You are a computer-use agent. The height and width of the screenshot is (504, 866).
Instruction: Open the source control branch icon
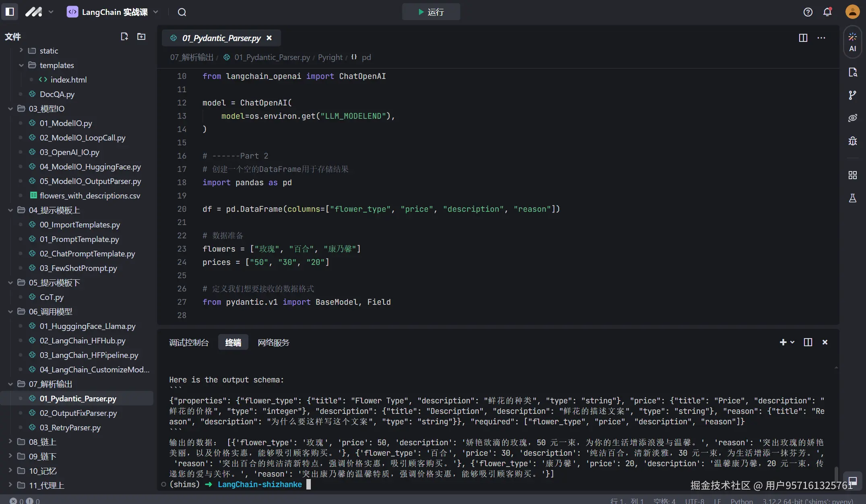point(852,95)
